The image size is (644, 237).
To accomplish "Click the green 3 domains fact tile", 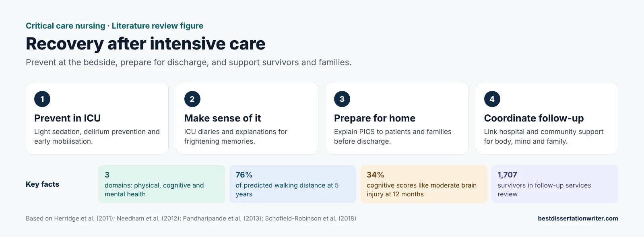I will click(162, 184).
